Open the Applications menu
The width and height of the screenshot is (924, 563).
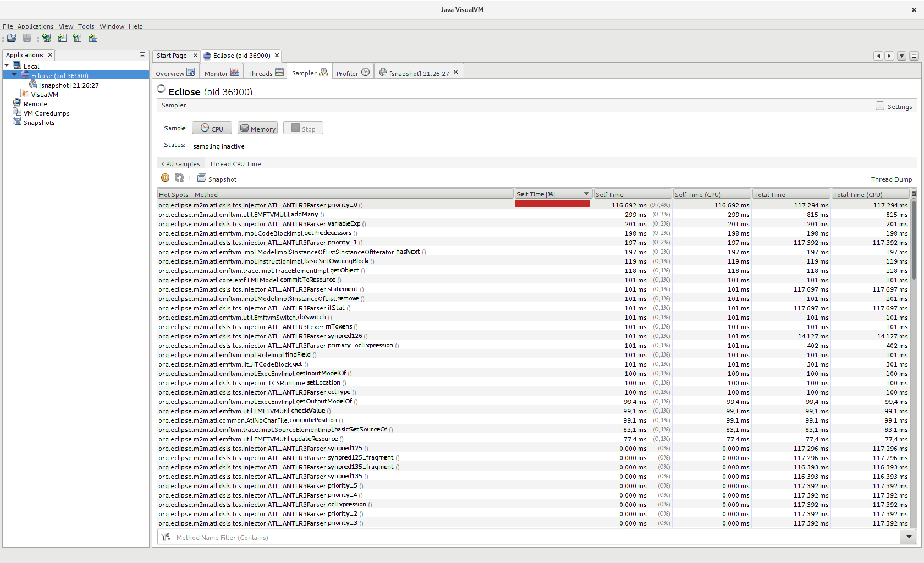(35, 26)
